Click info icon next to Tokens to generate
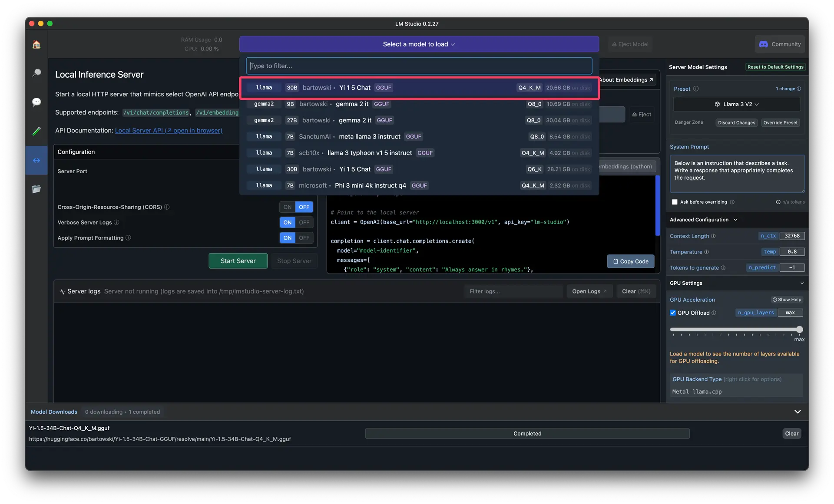Viewport: 834px width, 504px height. click(x=723, y=268)
